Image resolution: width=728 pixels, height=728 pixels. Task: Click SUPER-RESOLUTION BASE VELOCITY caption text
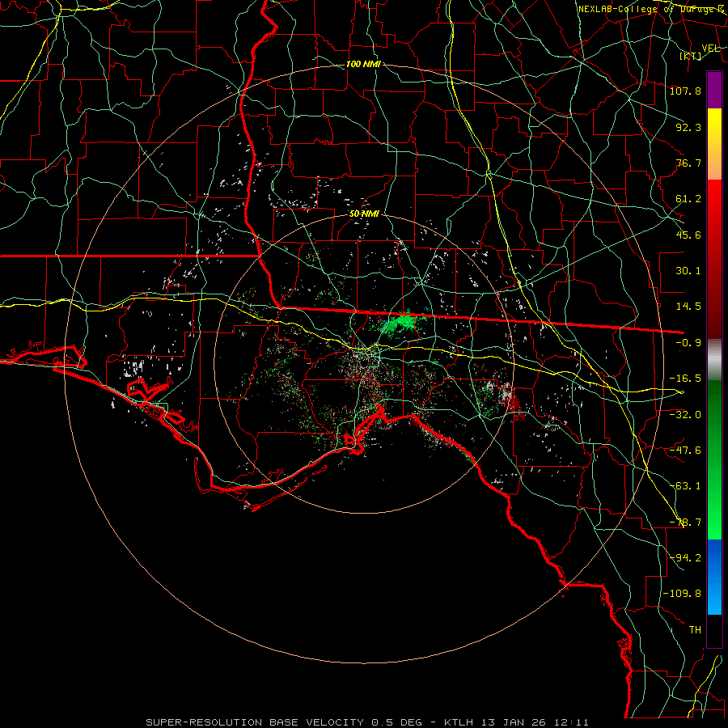tap(255, 722)
